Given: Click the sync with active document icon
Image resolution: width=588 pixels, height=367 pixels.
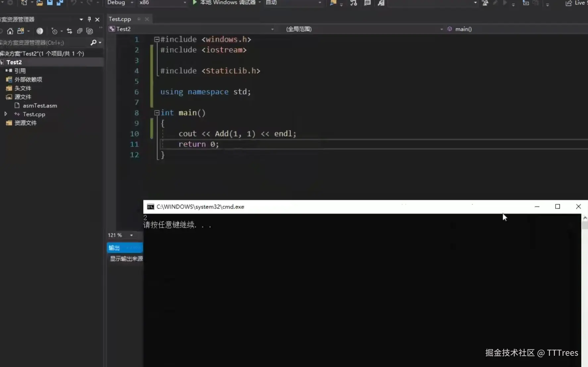Looking at the screenshot, I should click(x=69, y=31).
